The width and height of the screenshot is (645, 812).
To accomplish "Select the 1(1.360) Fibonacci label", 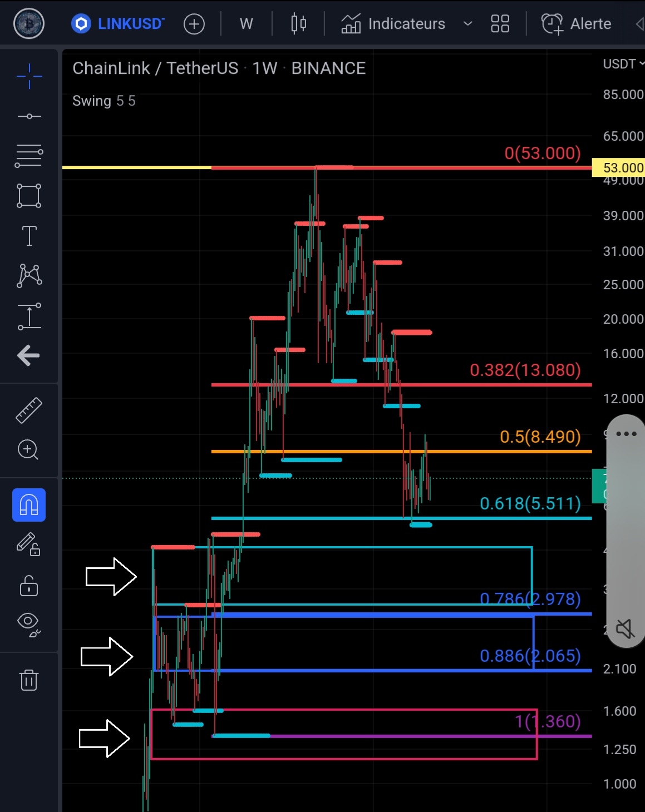I will coord(548,721).
